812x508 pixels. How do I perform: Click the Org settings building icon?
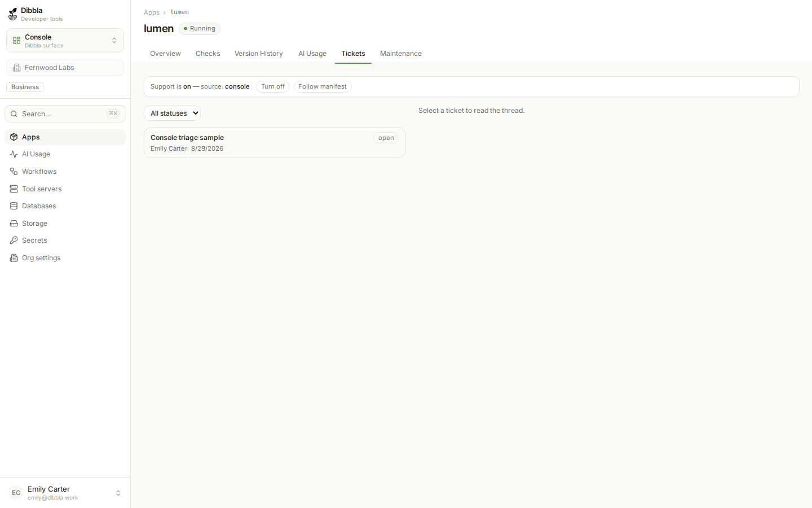coord(14,258)
